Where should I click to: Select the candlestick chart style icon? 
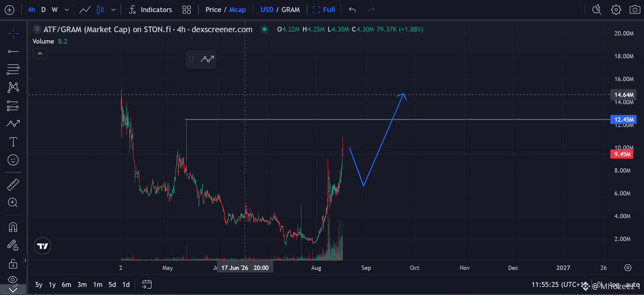tap(100, 10)
